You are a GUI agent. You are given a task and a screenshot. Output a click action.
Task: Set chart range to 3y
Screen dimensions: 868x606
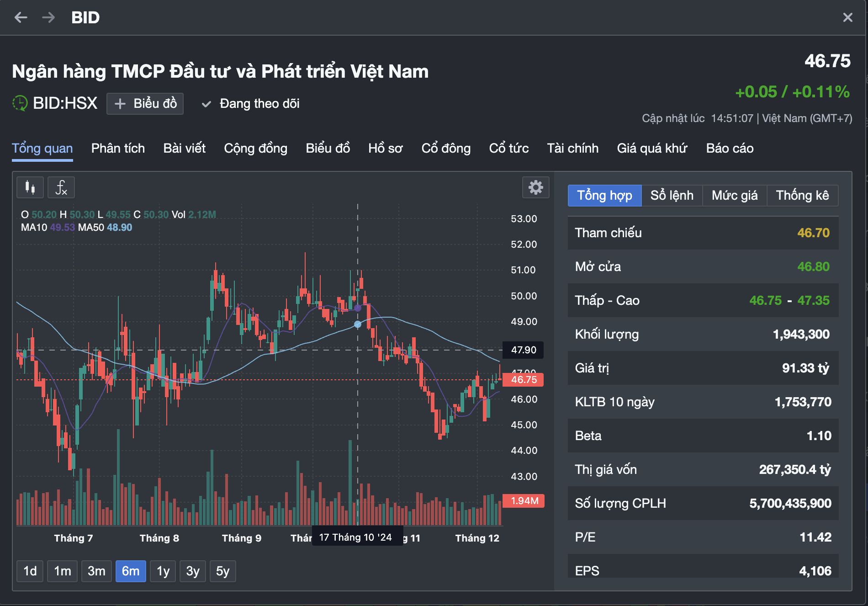tap(193, 571)
